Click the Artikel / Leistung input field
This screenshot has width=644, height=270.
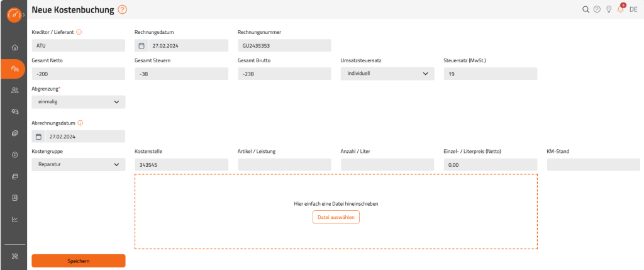click(284, 164)
